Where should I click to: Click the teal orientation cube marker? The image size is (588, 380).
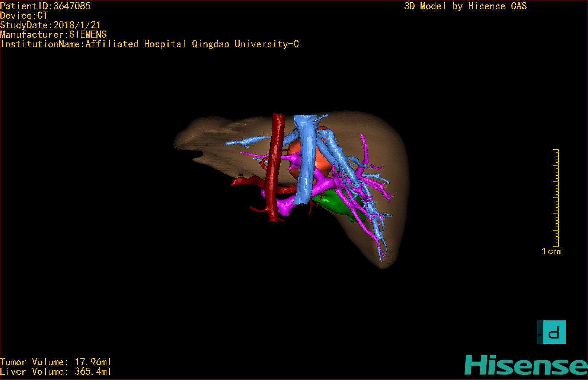pos(551,332)
